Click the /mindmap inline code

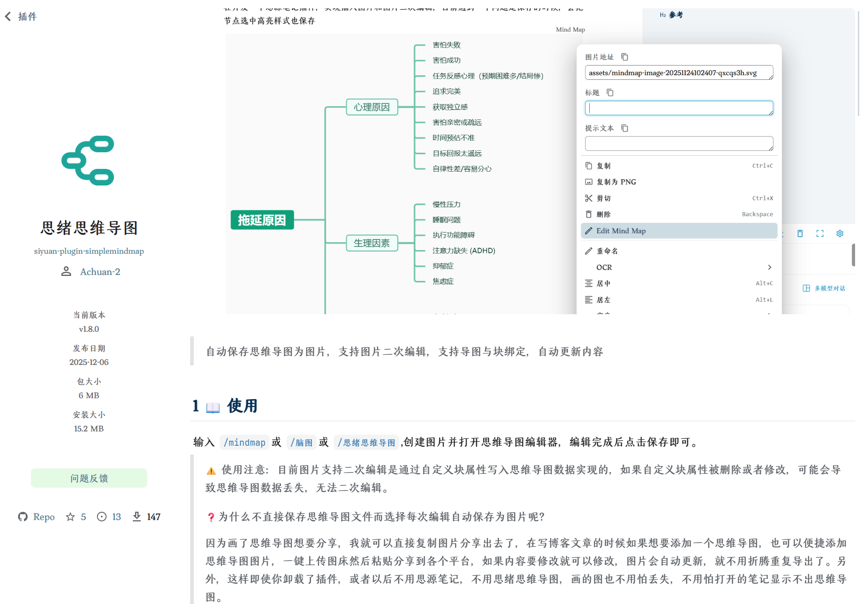(245, 443)
